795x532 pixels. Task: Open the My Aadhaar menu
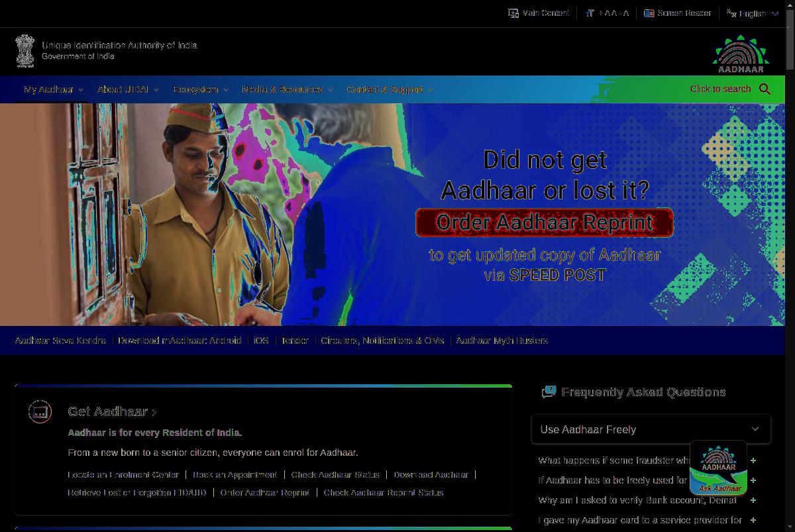[54, 89]
